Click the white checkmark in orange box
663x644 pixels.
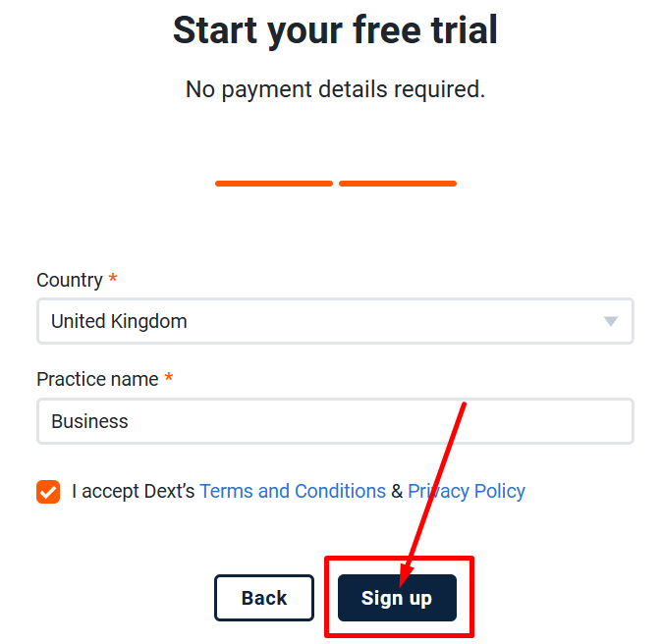[x=48, y=492]
